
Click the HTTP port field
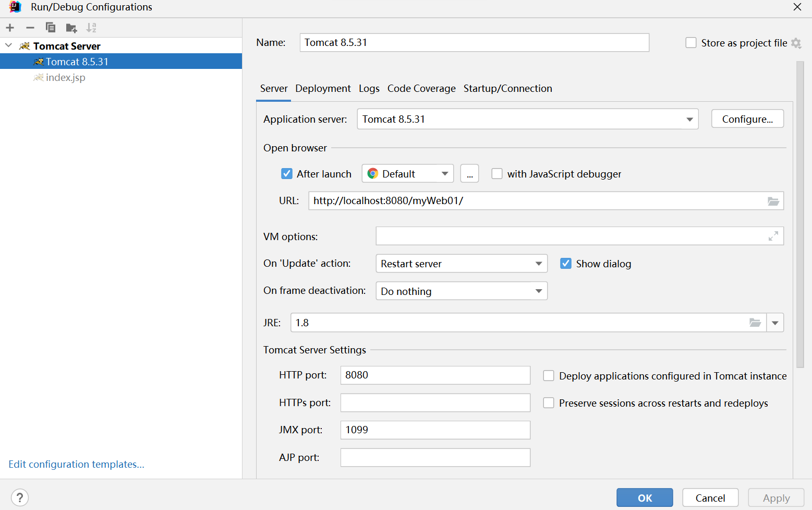click(x=435, y=375)
